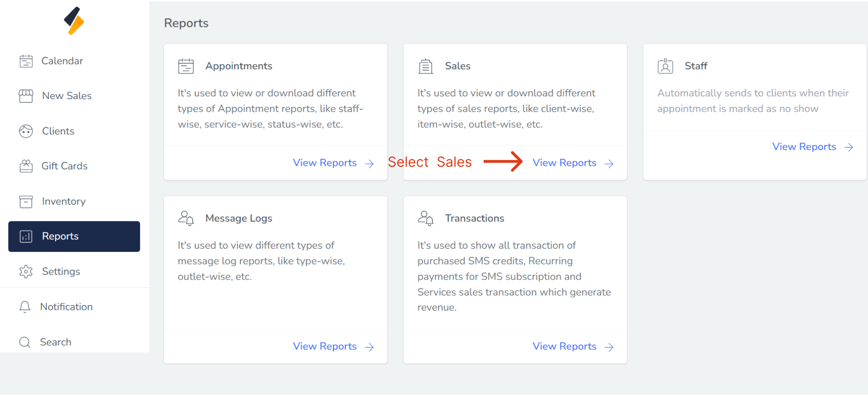Click the Sales card heading
Screen dimensions: 868x396
click(458, 66)
